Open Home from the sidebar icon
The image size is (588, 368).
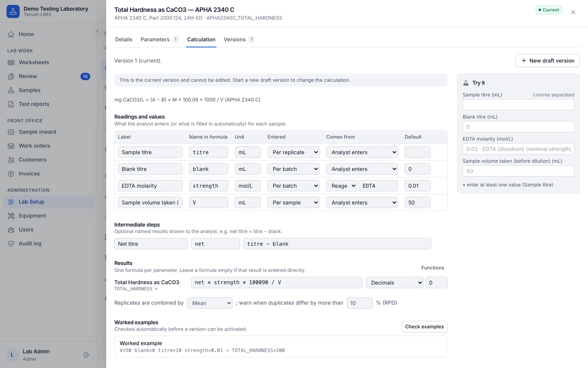pos(11,34)
